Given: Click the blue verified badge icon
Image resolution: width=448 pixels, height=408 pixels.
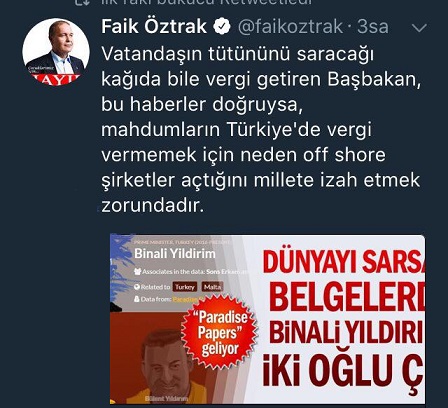Looking at the screenshot, I should (222, 27).
